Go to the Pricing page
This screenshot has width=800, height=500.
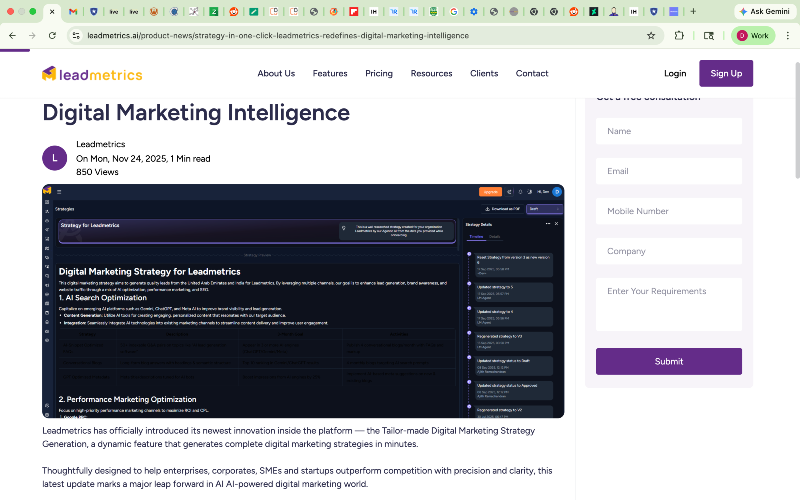(379, 73)
